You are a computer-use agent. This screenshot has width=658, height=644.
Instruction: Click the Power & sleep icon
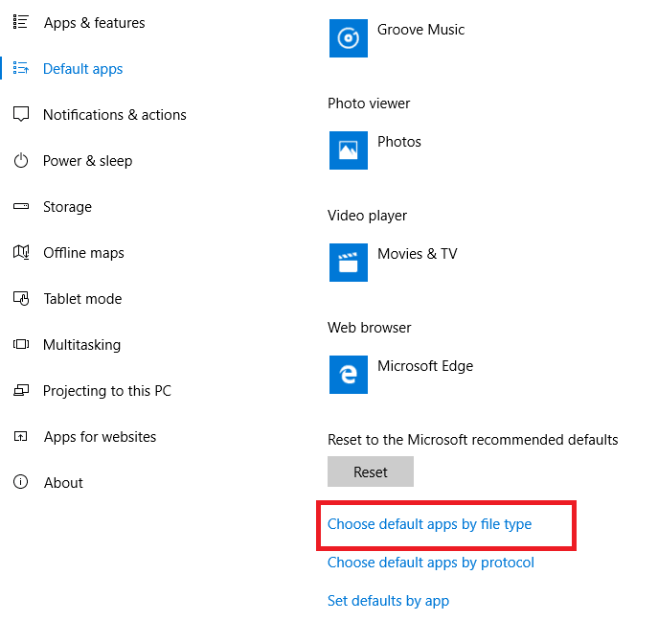[21, 161]
